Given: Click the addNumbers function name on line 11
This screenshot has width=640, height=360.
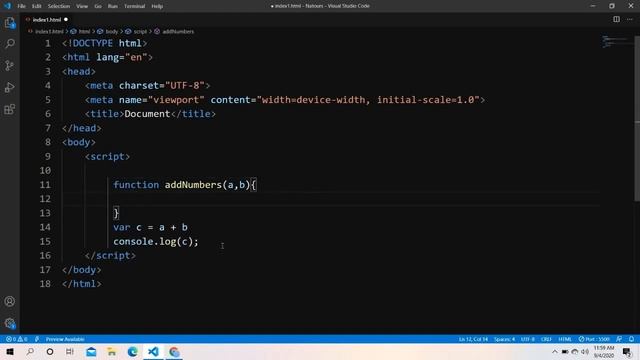Looking at the screenshot, I should point(193,185).
